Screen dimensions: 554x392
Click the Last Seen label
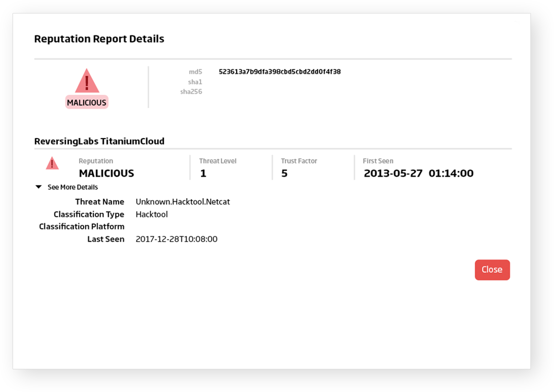click(x=106, y=240)
